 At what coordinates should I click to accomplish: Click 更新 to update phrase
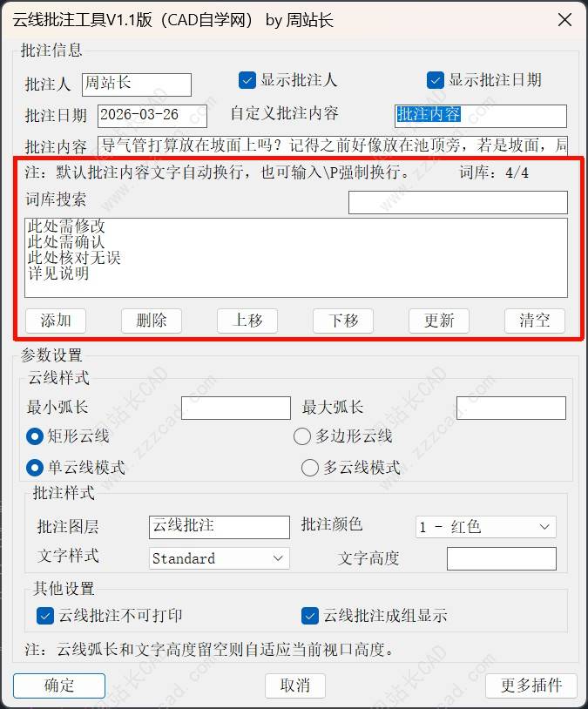(x=439, y=321)
